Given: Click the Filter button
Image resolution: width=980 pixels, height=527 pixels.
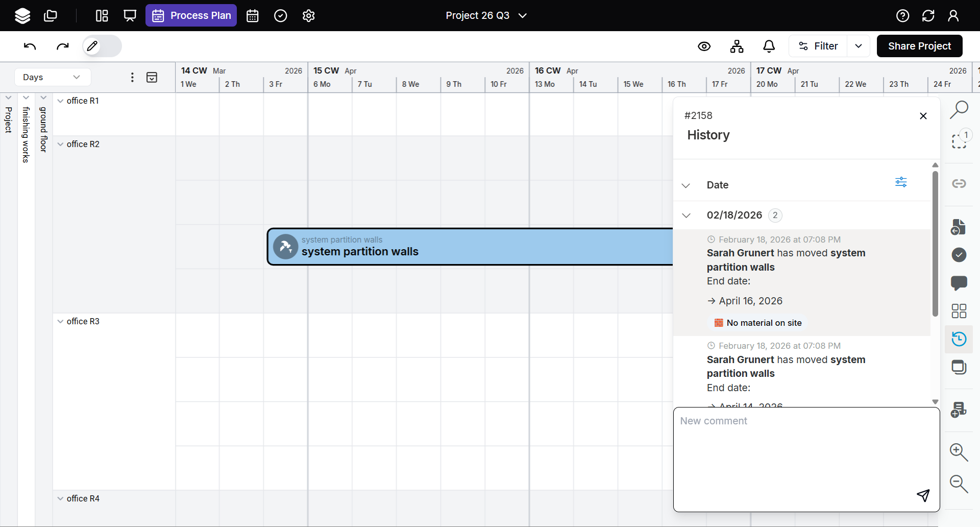Looking at the screenshot, I should click(x=818, y=46).
